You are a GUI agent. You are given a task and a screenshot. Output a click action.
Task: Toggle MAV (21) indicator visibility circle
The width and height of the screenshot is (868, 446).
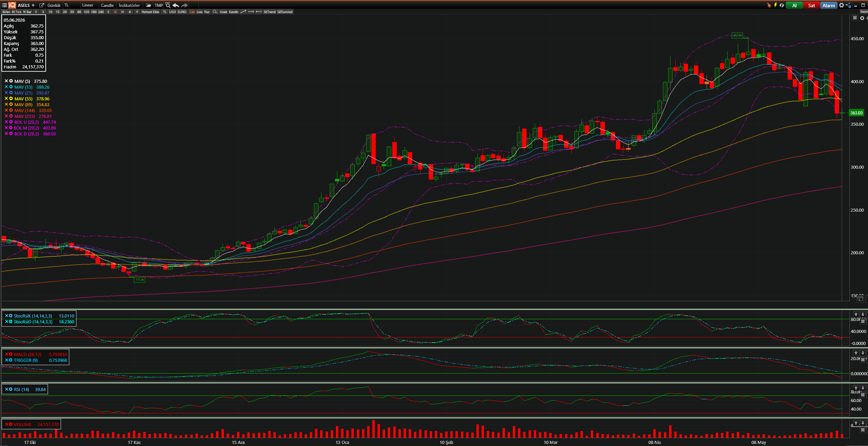(11, 93)
